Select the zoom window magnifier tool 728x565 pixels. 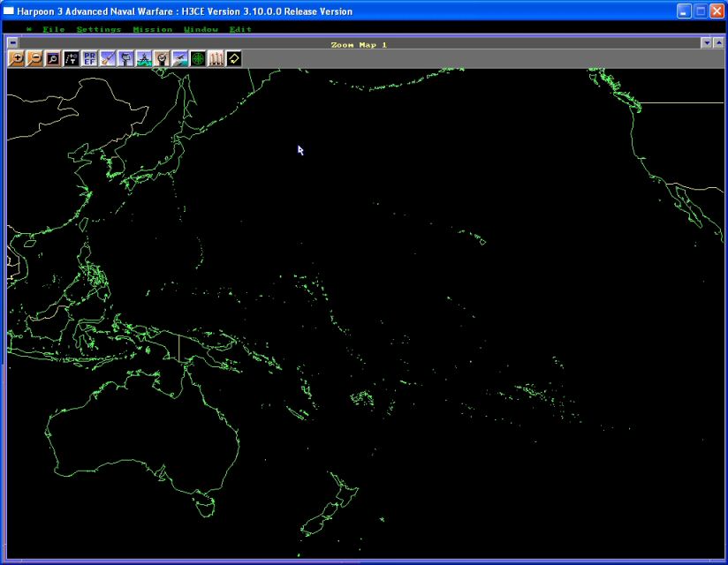pos(53,59)
